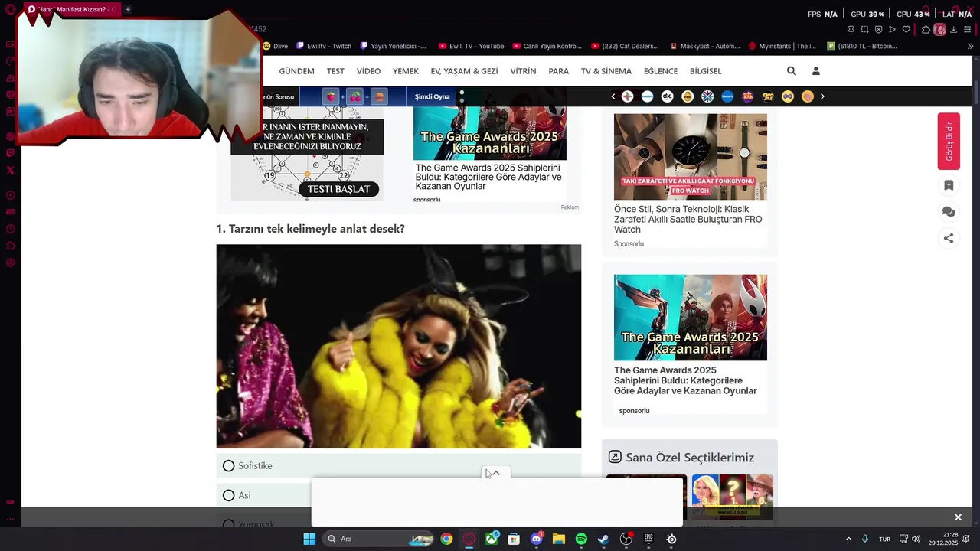Screen dimensions: 980x551
Task: Click the bookmark save icon on right rail
Action: point(949,185)
